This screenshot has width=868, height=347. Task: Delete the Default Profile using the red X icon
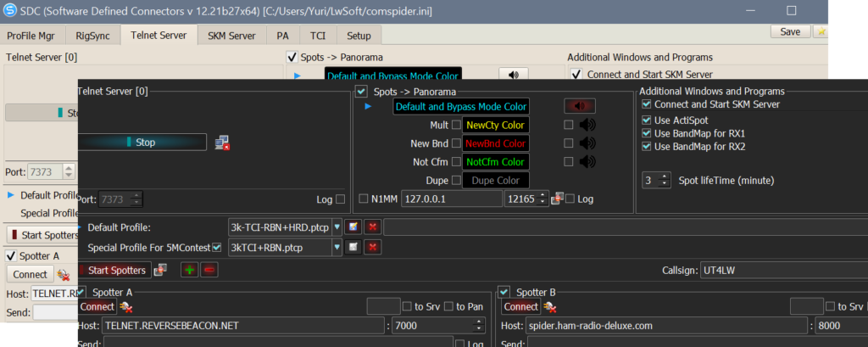point(373,227)
